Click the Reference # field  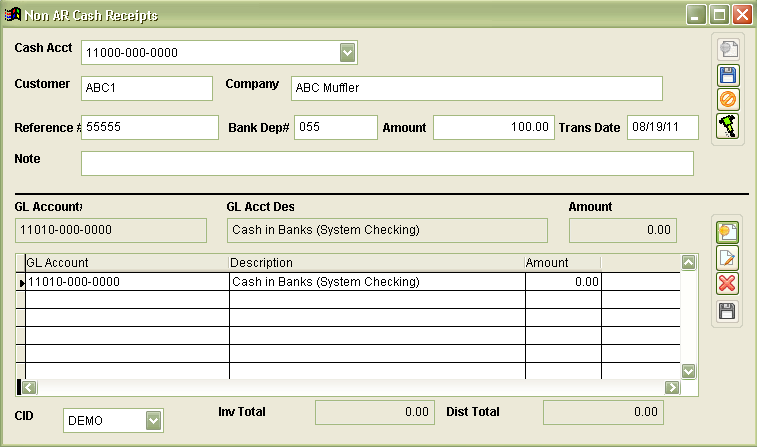tap(149, 127)
